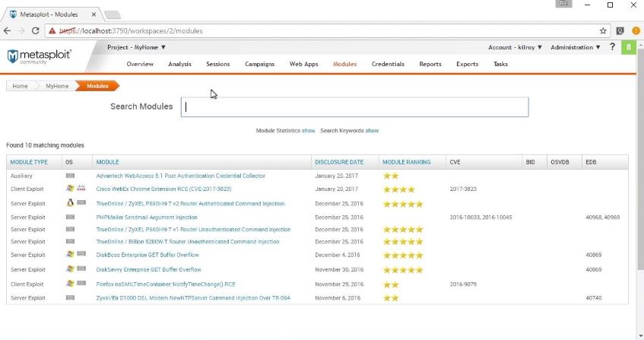The image size is (644, 340).
Task: Open ZyXEL P660HN-T v2 Command Injection module
Action: 190,203
